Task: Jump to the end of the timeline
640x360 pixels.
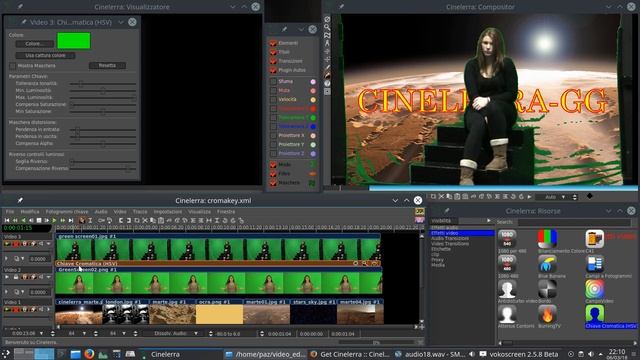Action: click(x=71, y=220)
